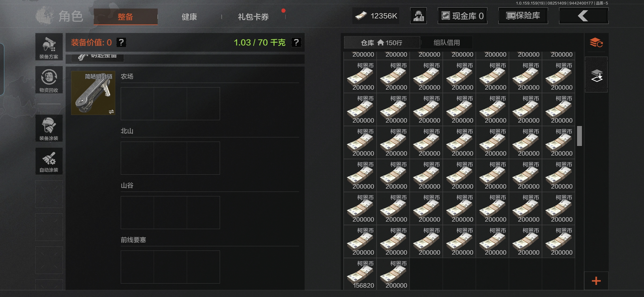Image resolution: width=644 pixels, height=297 pixels.
Task: Open the 保险库 safe button
Action: point(523,16)
